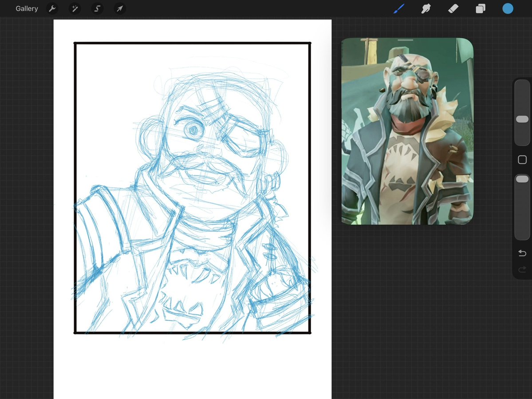This screenshot has width=532, height=399.
Task: Open the blue active color picker
Action: [508, 8]
